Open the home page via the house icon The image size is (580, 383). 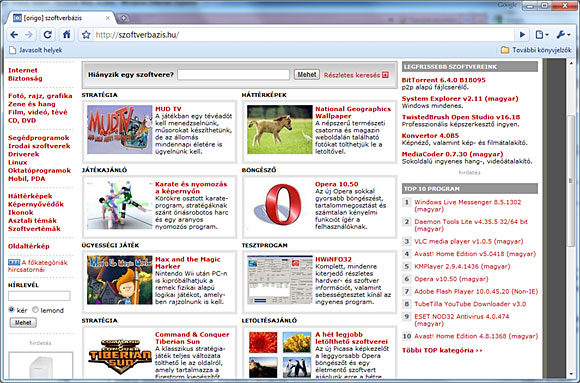(67, 35)
